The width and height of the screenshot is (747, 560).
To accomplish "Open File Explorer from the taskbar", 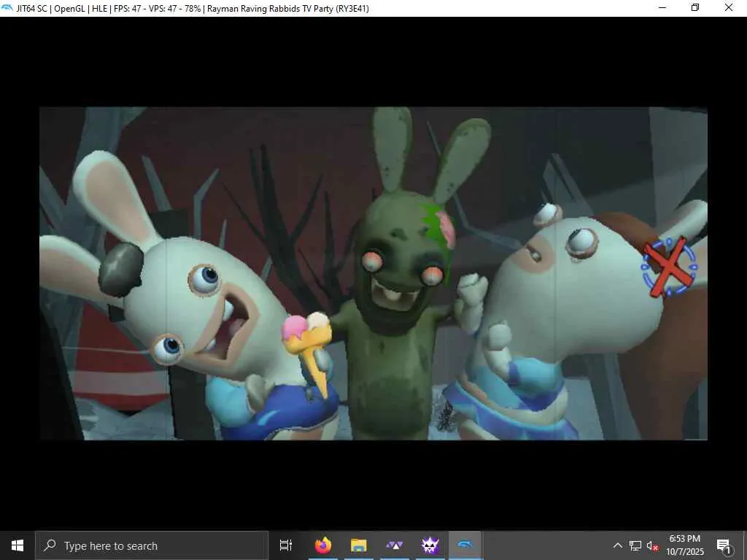I will [359, 545].
